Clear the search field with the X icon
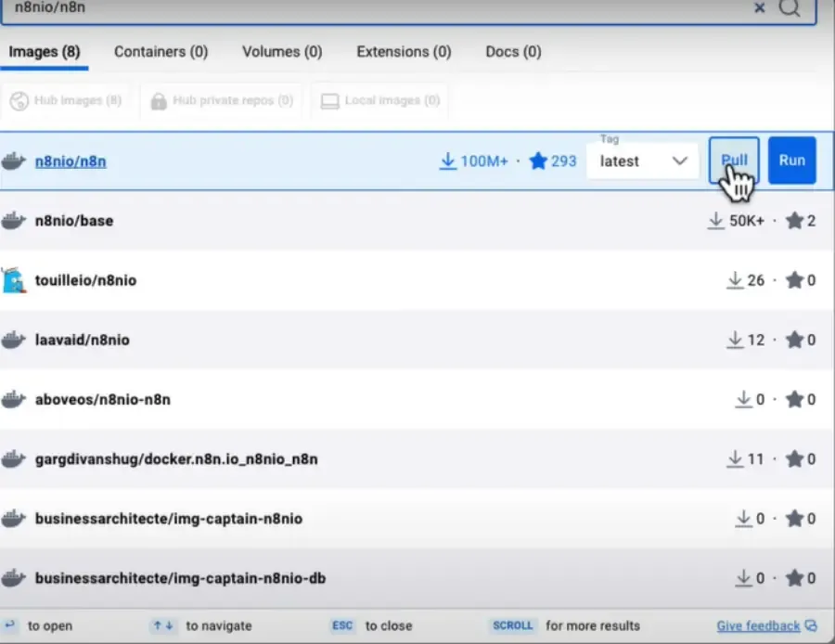 click(760, 7)
